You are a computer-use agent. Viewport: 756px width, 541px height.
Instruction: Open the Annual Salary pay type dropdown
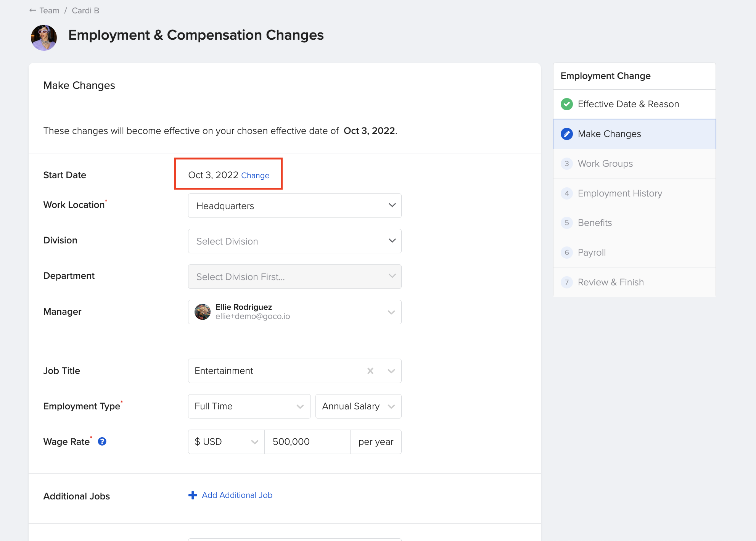391,406
